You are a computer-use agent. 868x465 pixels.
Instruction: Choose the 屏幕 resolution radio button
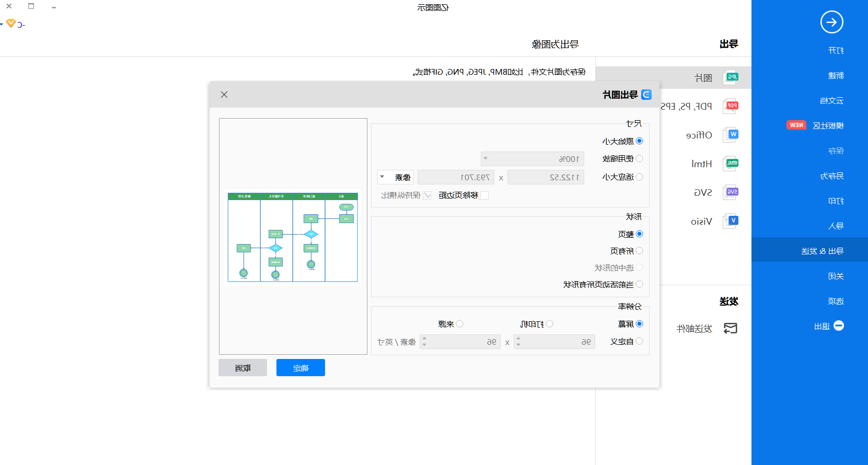(x=640, y=324)
